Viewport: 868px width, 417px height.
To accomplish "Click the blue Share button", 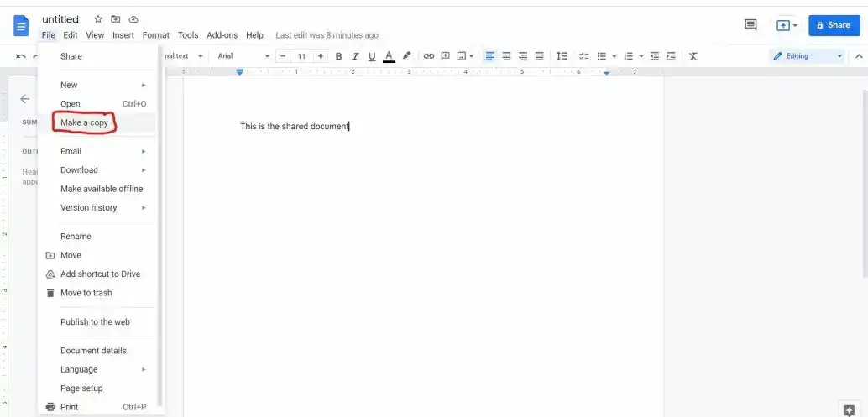I will coord(834,25).
